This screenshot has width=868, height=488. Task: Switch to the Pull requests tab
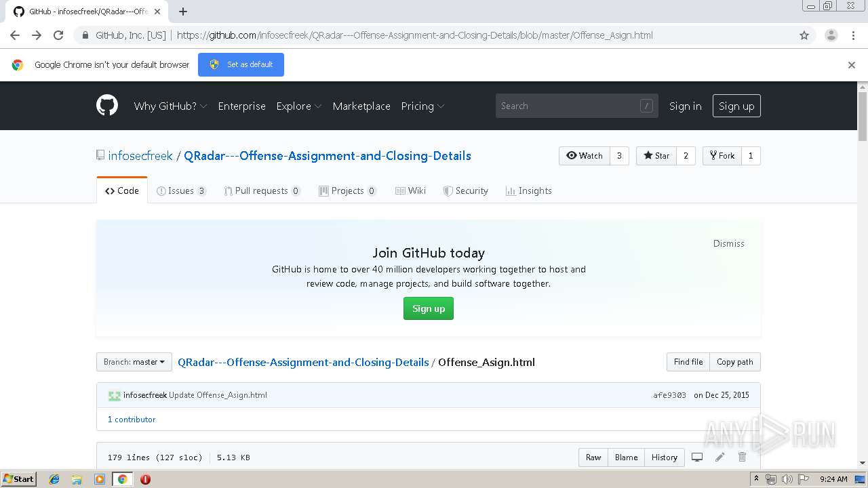click(262, 190)
